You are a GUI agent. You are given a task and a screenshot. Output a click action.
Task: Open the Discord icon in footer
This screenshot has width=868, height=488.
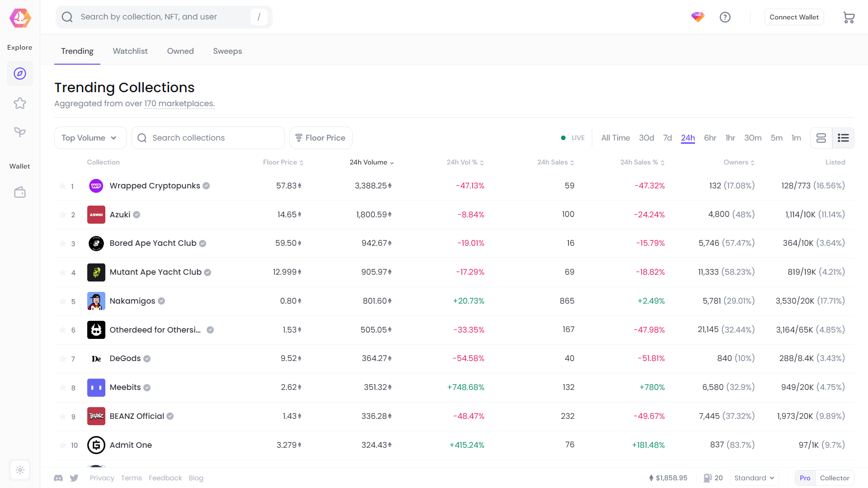click(x=58, y=478)
